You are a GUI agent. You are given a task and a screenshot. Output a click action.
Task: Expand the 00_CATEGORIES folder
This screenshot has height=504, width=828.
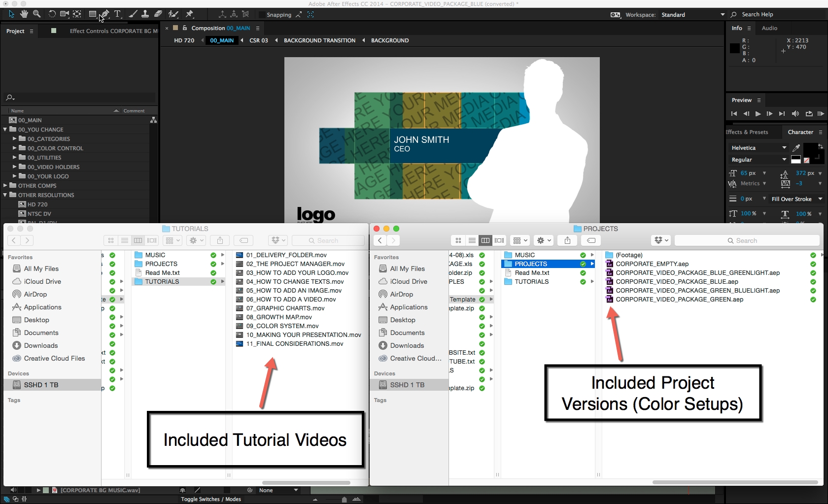pos(15,139)
